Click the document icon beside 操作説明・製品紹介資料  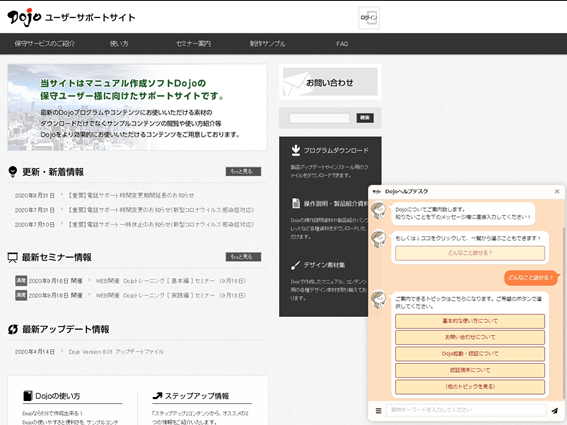click(x=296, y=203)
